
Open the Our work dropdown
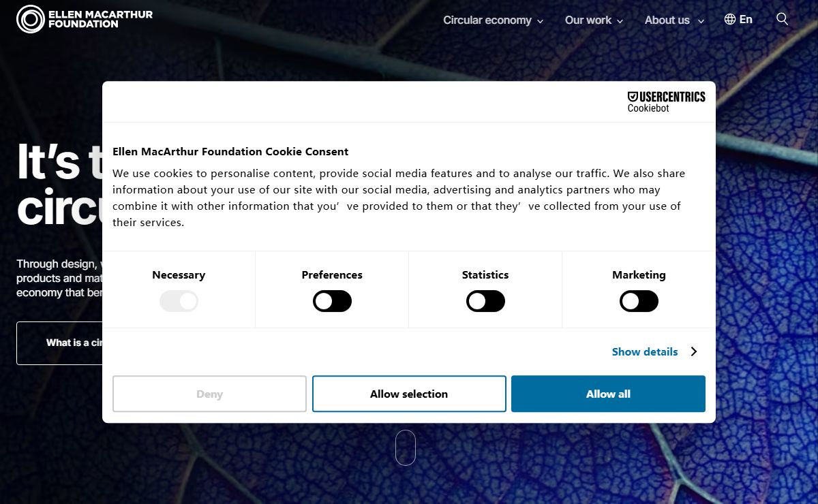594,20
